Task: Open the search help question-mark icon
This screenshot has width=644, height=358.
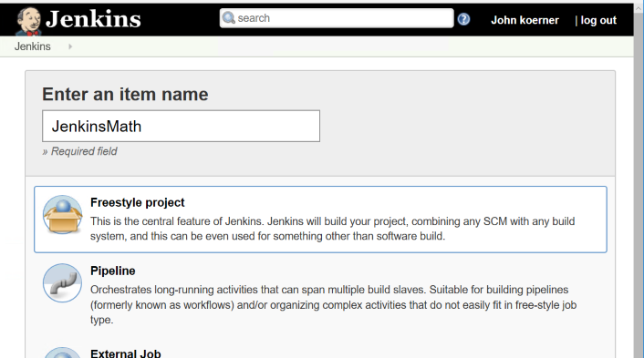Action: coord(463,19)
